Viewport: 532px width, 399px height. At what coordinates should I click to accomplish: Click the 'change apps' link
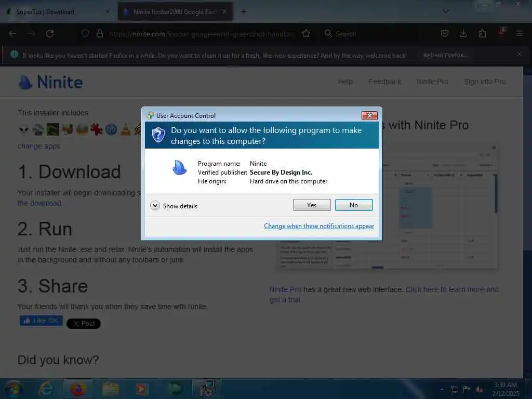39,146
